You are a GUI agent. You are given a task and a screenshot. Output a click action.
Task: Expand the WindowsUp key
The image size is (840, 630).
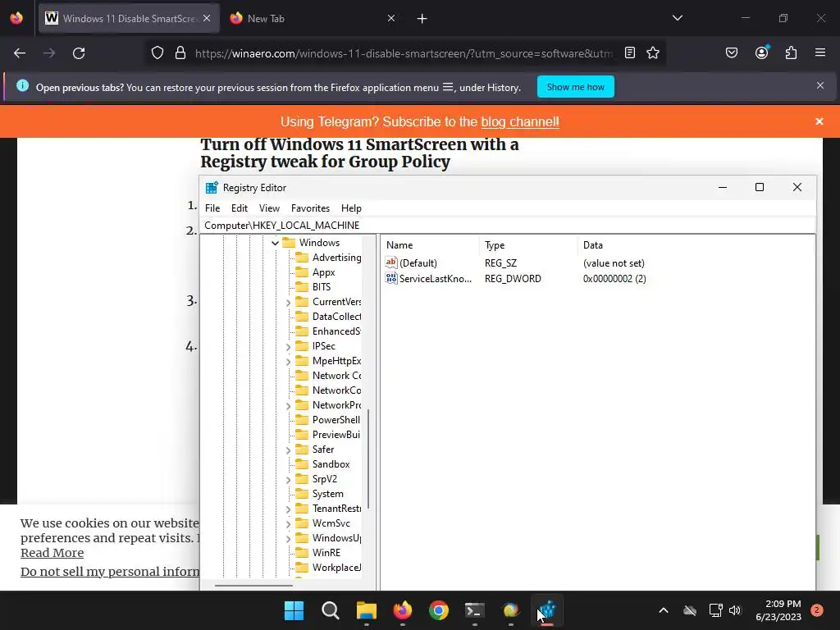(288, 539)
